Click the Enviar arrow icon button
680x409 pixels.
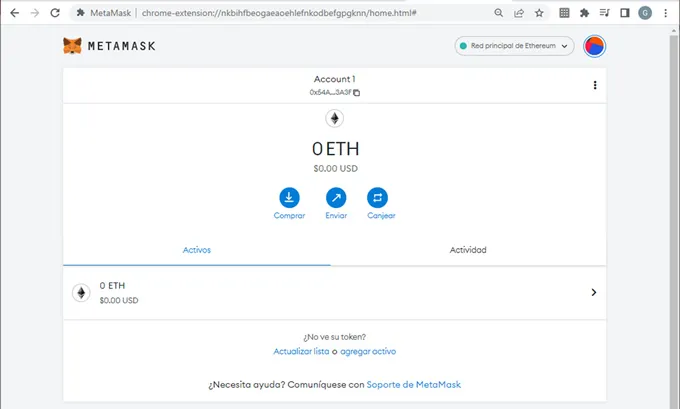[x=335, y=196]
